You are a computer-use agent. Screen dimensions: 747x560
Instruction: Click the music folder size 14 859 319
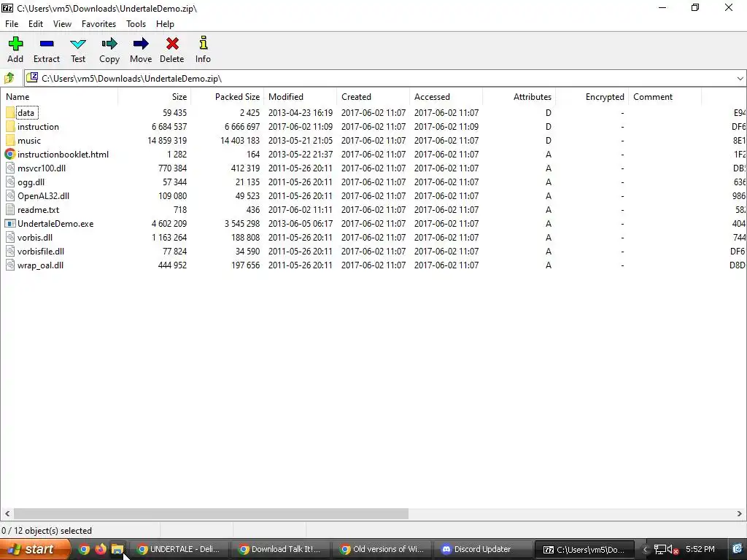167,141
